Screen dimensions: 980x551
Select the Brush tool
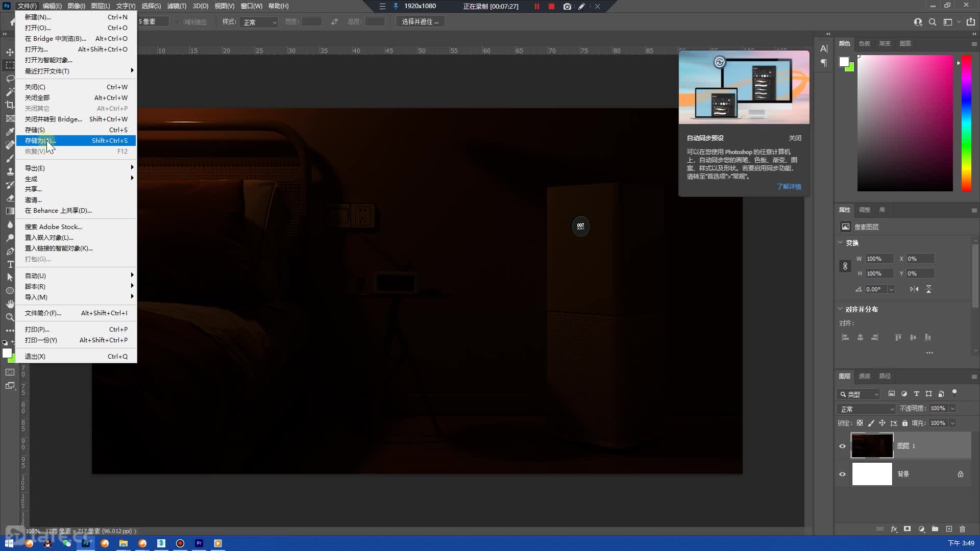click(10, 158)
